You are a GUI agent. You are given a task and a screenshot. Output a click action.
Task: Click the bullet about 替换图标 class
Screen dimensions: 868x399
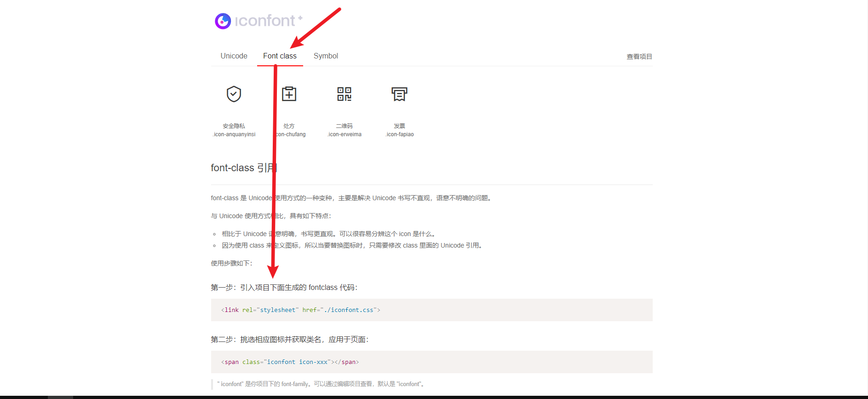pos(353,245)
